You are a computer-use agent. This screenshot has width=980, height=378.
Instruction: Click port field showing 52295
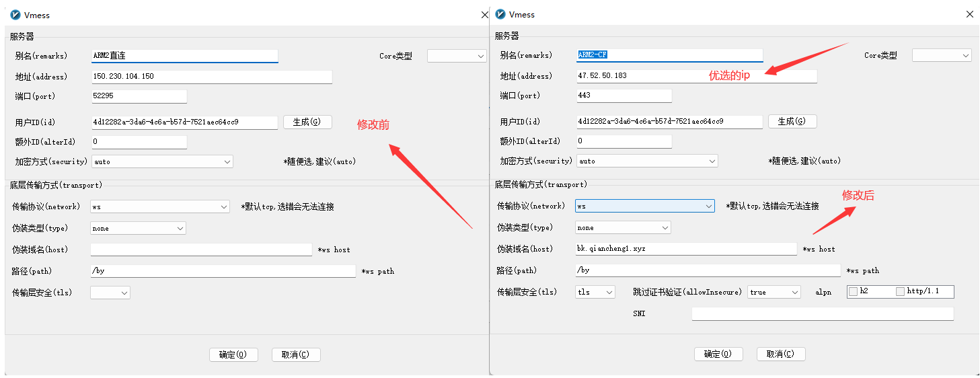[x=139, y=96]
